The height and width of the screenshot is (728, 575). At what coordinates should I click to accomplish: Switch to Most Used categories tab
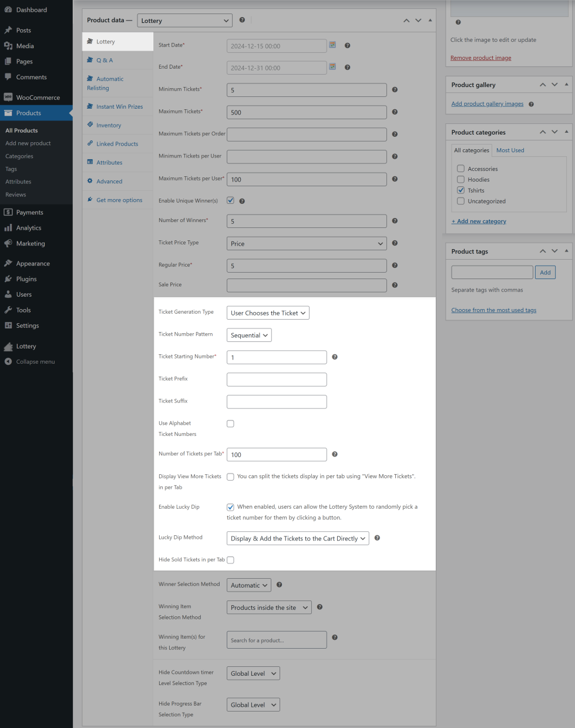click(x=510, y=150)
